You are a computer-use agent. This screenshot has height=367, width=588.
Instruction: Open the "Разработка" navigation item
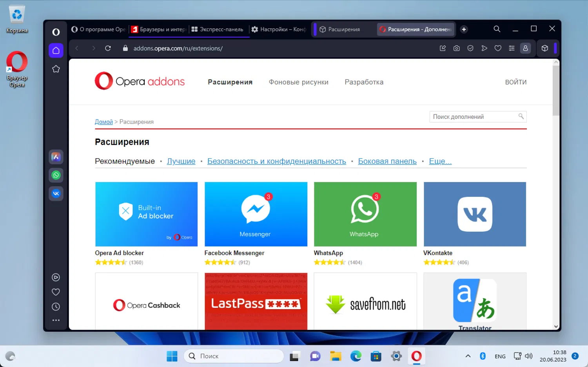click(364, 82)
